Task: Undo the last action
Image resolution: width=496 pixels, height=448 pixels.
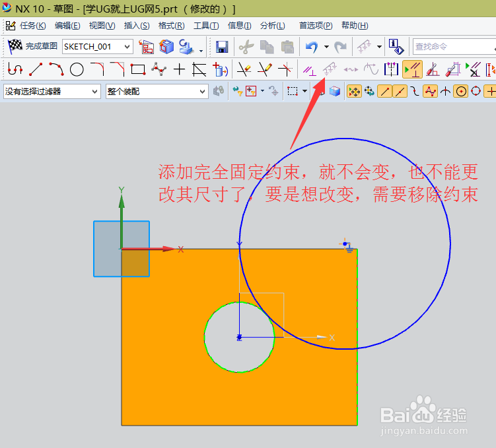Action: click(x=312, y=47)
